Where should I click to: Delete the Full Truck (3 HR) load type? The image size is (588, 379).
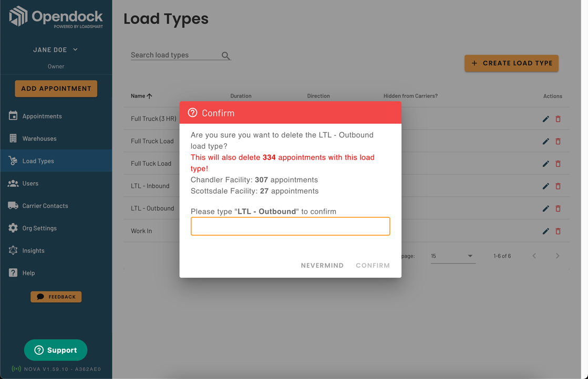558,119
